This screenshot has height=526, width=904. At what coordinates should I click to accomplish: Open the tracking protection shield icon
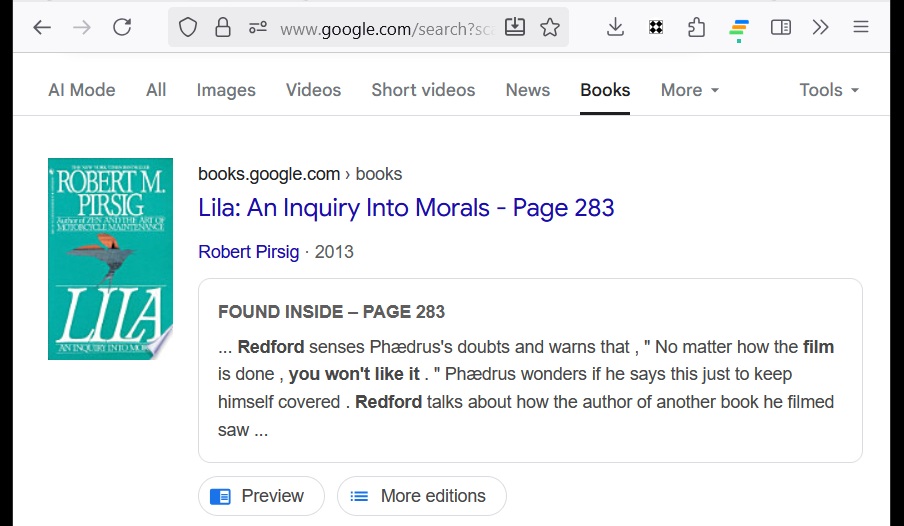[x=188, y=28]
